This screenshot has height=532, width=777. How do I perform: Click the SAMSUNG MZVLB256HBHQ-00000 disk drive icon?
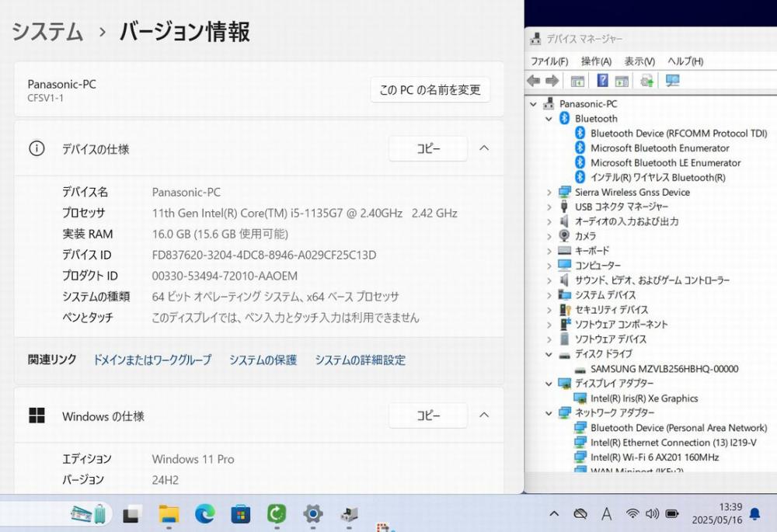click(580, 370)
